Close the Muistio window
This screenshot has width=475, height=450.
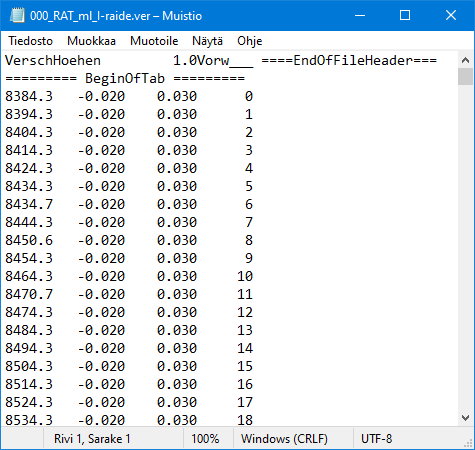(x=451, y=15)
